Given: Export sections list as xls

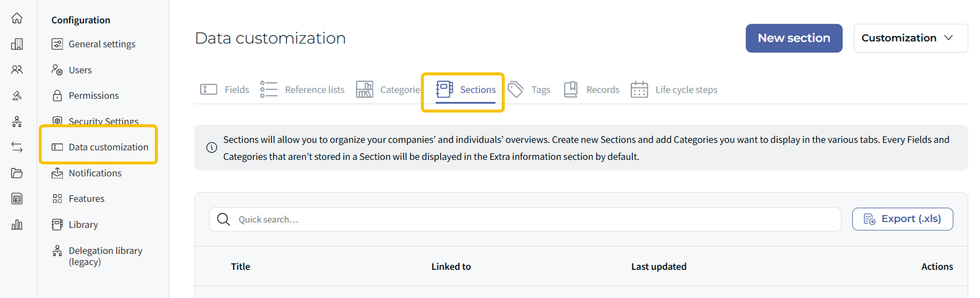Looking at the screenshot, I should tap(903, 219).
